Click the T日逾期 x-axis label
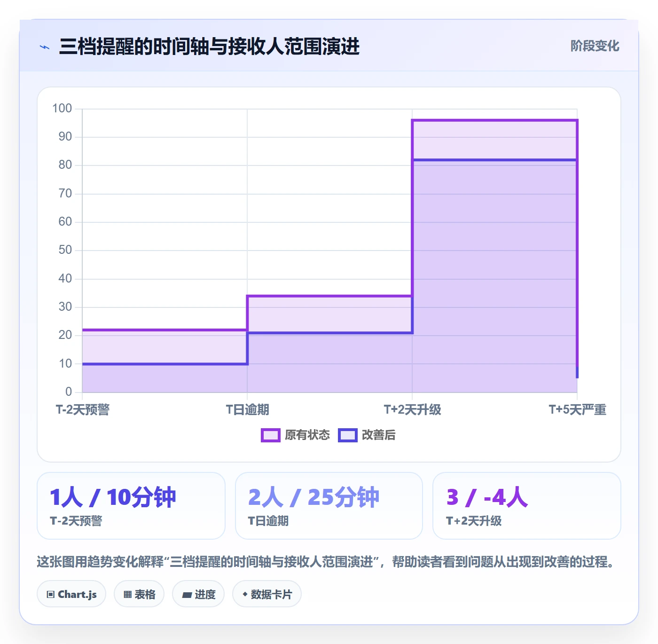658x644 pixels. (247, 409)
